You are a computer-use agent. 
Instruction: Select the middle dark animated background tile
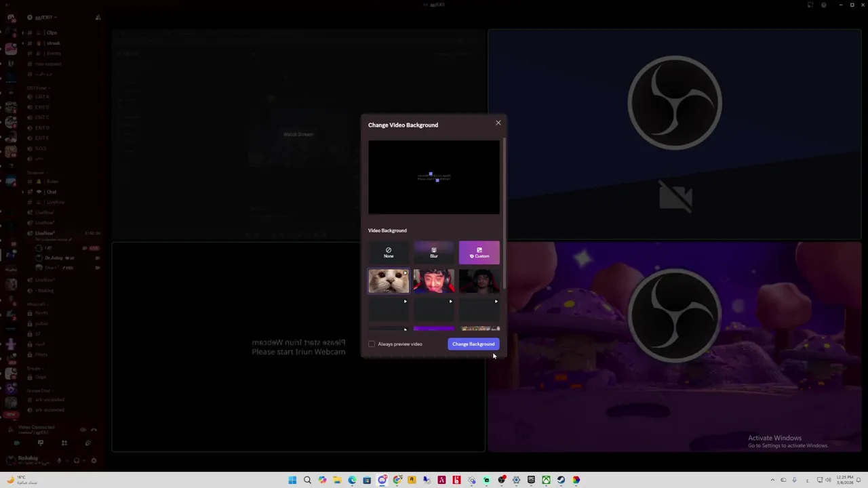pos(434,309)
